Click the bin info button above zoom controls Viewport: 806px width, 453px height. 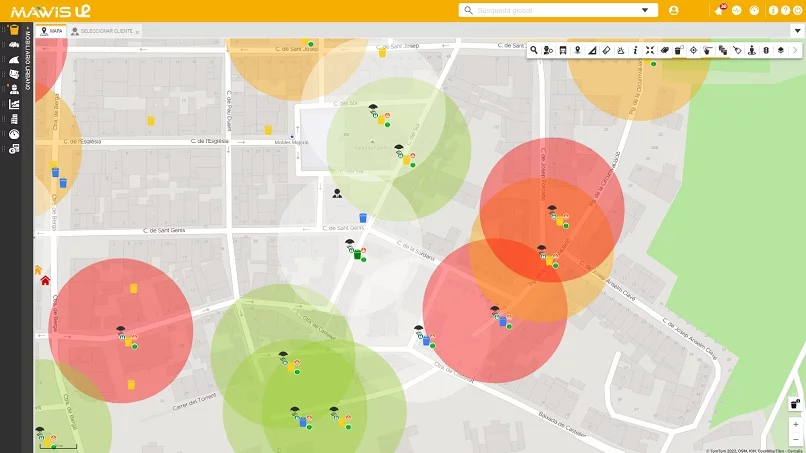(794, 404)
